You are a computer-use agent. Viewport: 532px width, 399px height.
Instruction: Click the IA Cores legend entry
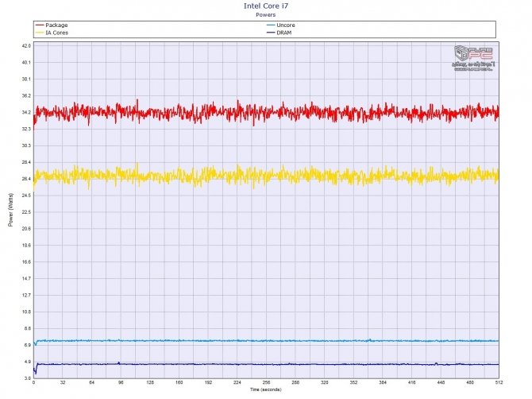pos(52,33)
